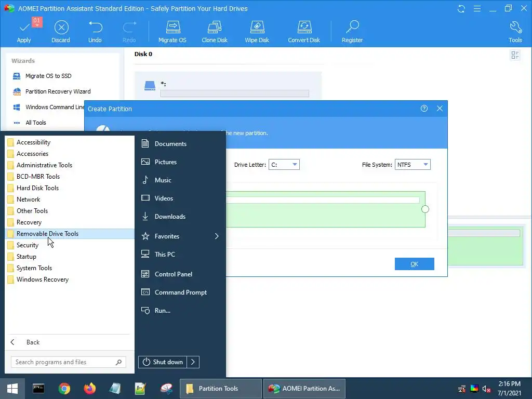The height and width of the screenshot is (399, 532).
Task: Click the partition size slider handle
Action: pos(425,209)
